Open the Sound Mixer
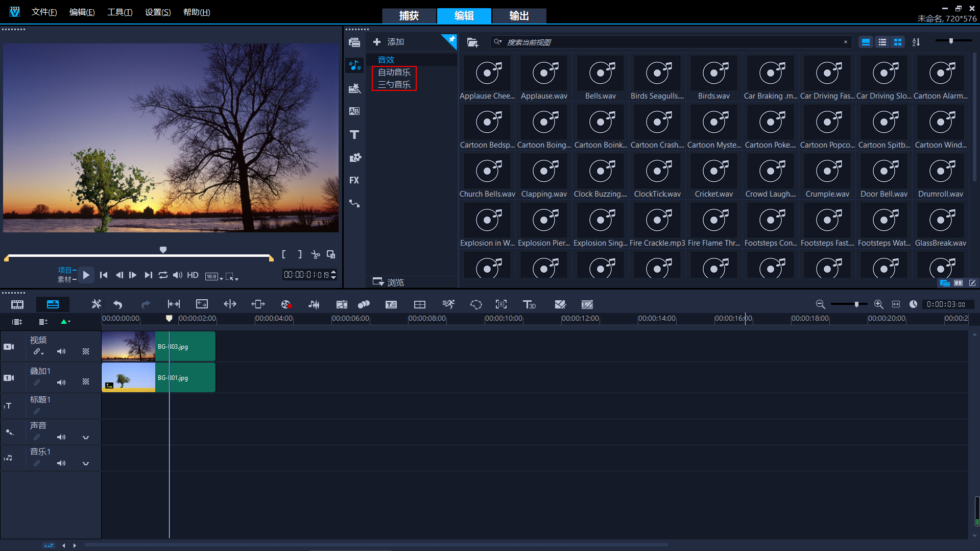The width and height of the screenshot is (980, 551). (314, 304)
